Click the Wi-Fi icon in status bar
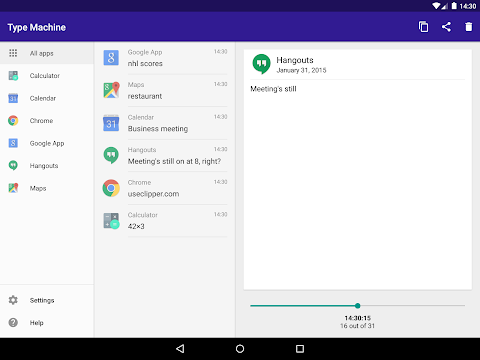 point(436,6)
